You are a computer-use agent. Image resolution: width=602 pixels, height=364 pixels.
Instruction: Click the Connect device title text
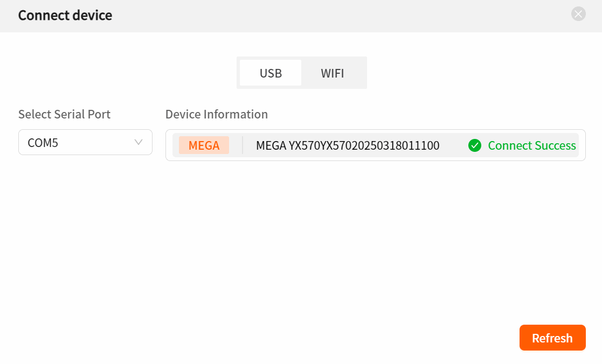click(65, 15)
